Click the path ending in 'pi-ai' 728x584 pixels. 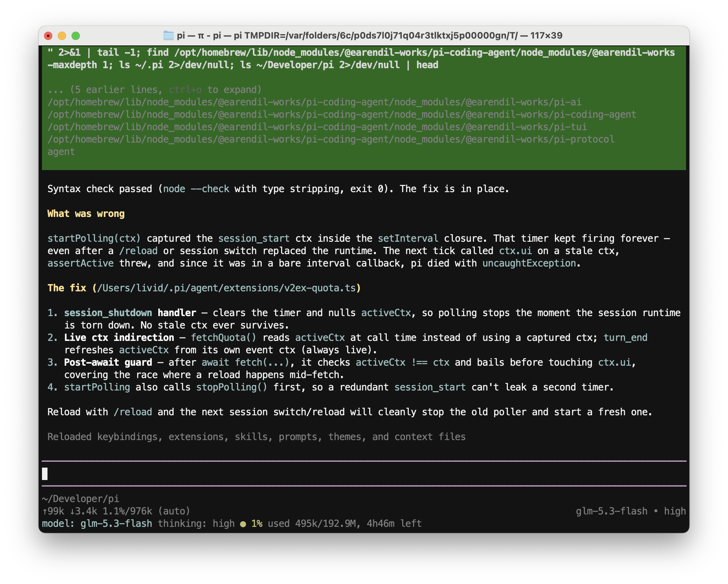pos(314,102)
